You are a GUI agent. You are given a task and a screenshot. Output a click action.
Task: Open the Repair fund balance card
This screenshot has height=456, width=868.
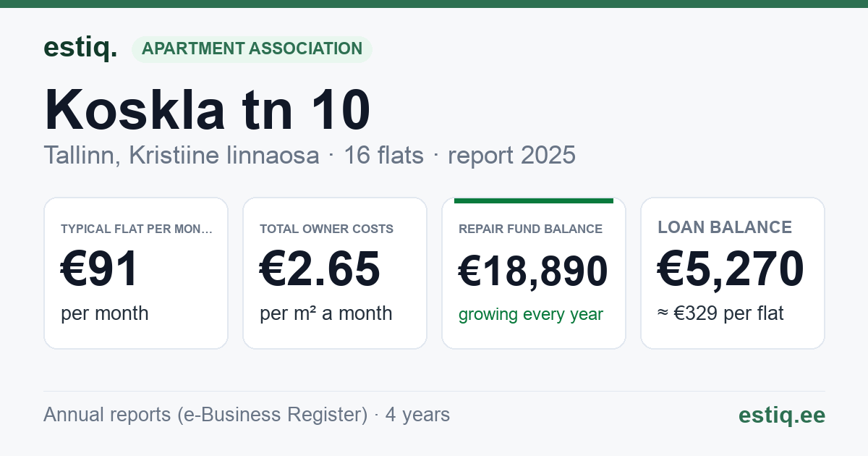[534, 273]
